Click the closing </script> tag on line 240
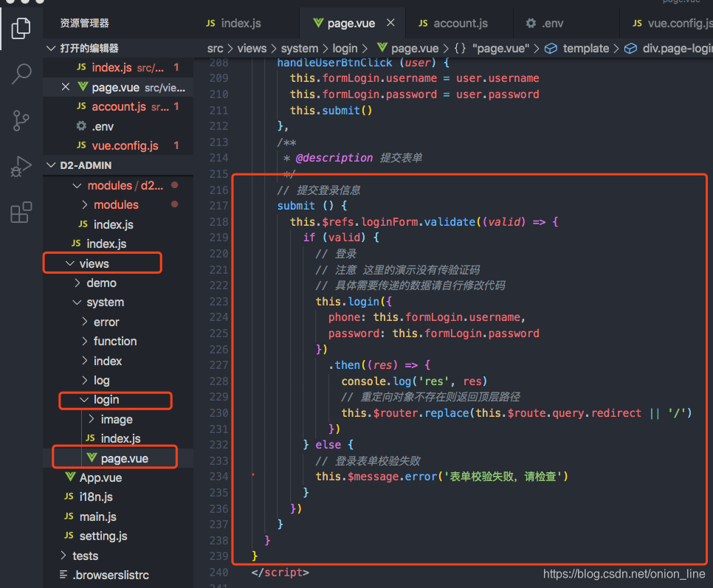 pyautogui.click(x=280, y=573)
